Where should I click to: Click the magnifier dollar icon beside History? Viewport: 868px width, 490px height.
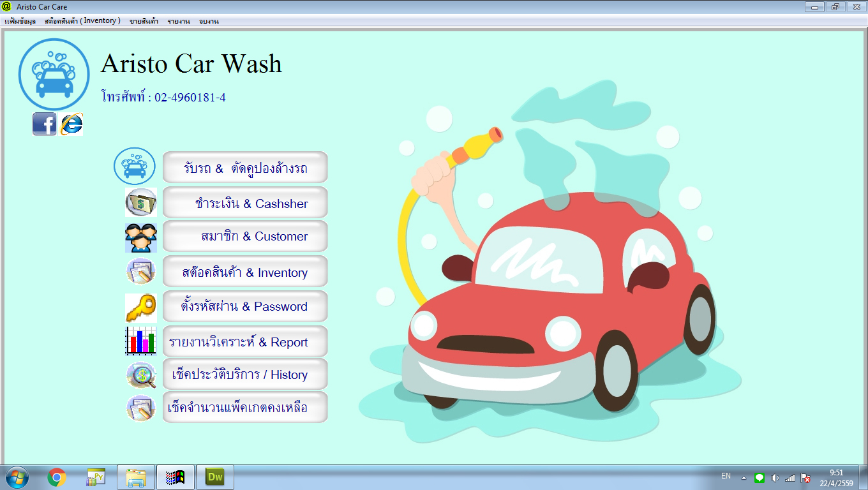[x=140, y=375]
